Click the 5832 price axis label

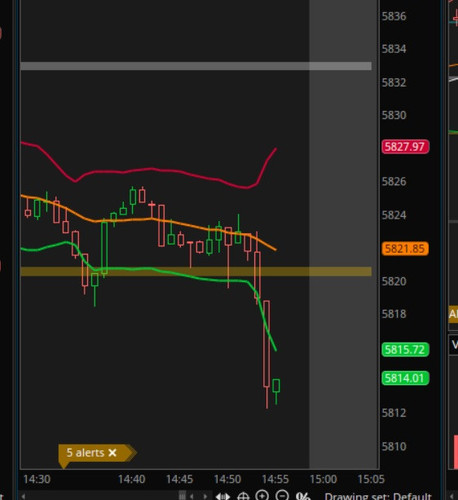pyautogui.click(x=394, y=82)
